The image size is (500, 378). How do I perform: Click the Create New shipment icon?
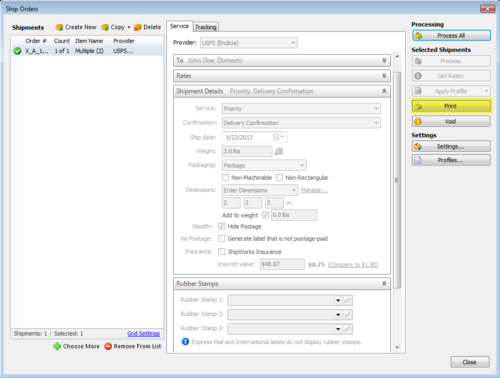pyautogui.click(x=59, y=27)
